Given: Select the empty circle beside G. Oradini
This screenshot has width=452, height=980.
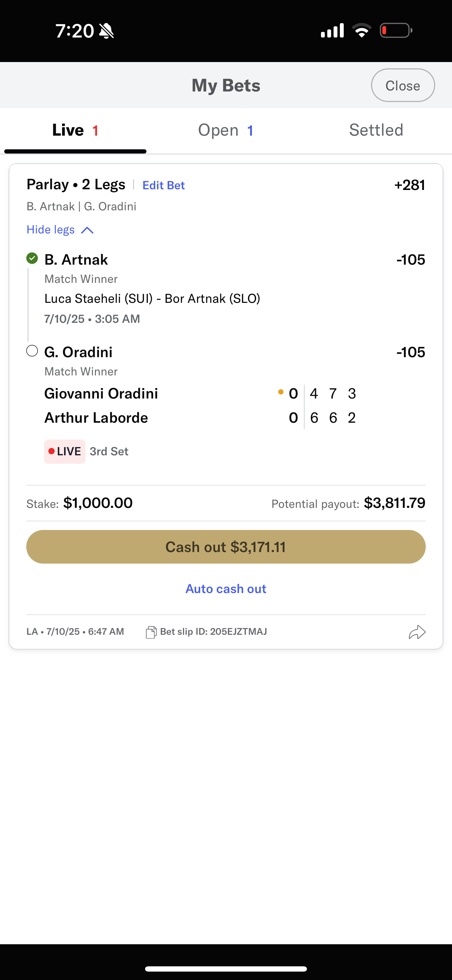Looking at the screenshot, I should point(32,351).
